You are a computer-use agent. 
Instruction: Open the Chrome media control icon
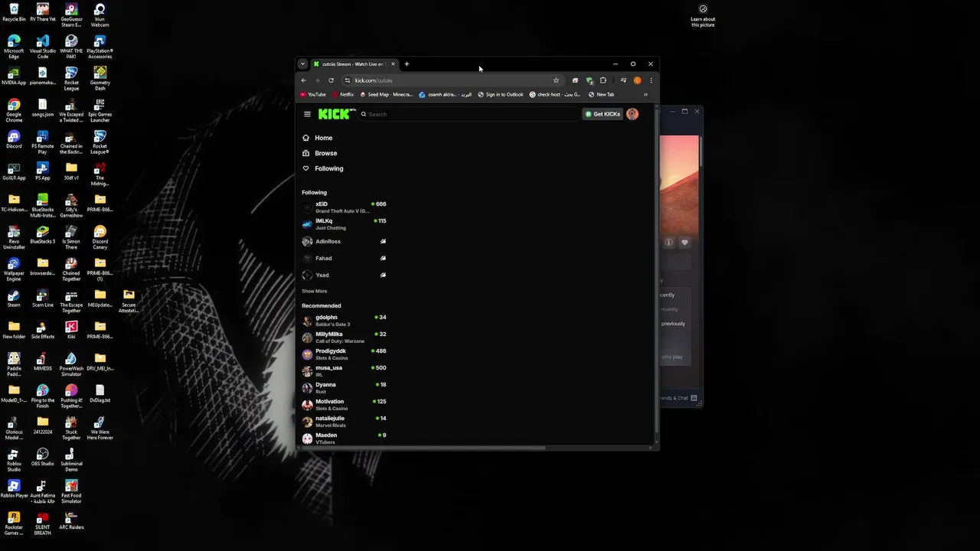(x=623, y=80)
